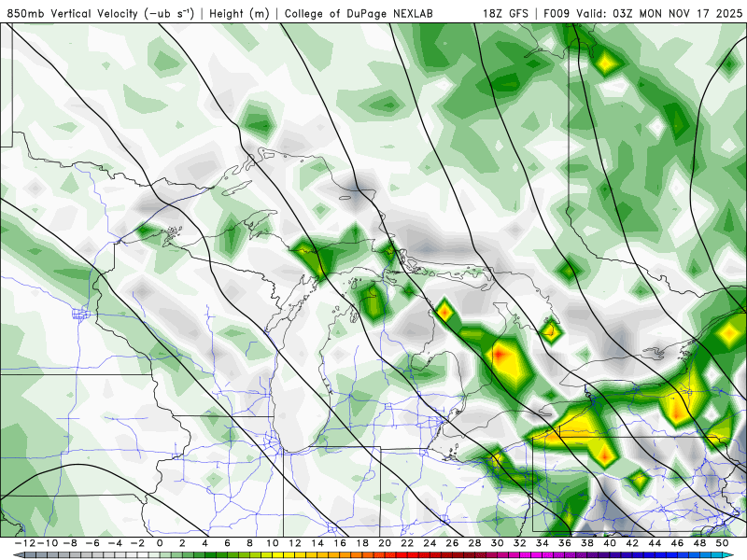Click the '42' color scale label
The height and width of the screenshot is (560, 747).
(633, 543)
